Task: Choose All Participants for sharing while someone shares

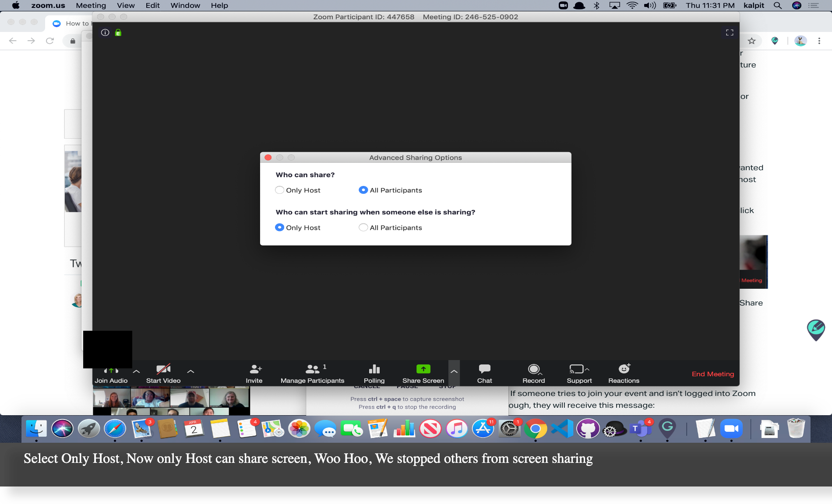Action: (363, 227)
